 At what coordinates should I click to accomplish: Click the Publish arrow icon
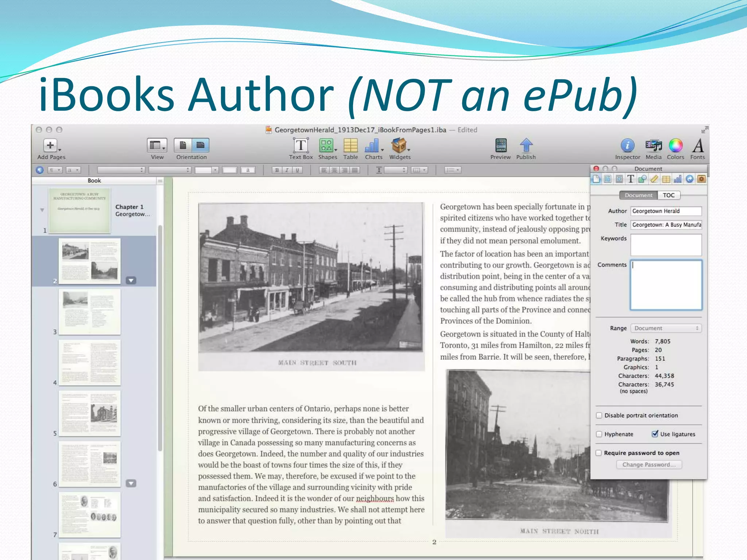pyautogui.click(x=526, y=145)
